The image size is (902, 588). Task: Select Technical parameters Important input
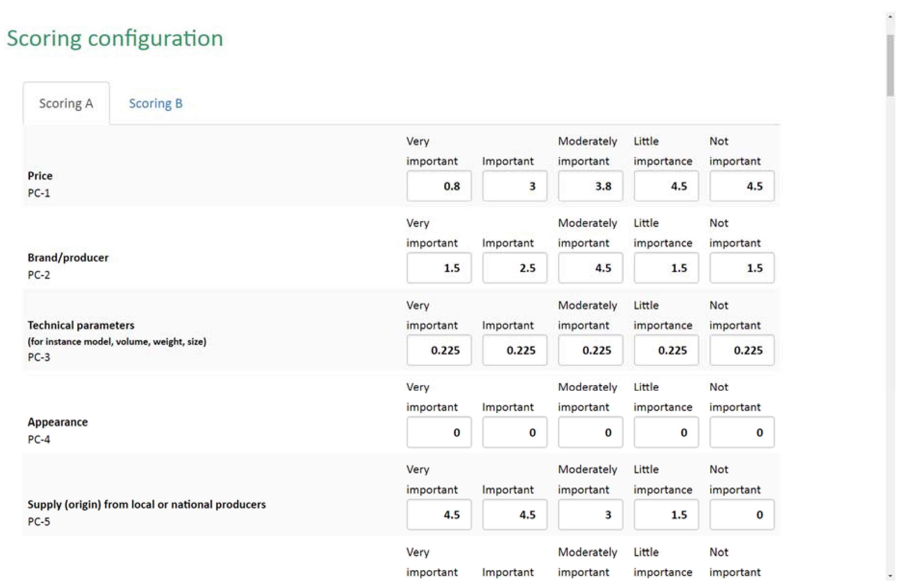[515, 350]
